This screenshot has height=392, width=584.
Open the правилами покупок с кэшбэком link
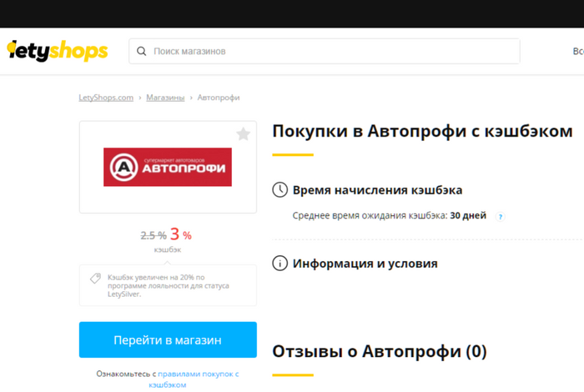point(194,379)
